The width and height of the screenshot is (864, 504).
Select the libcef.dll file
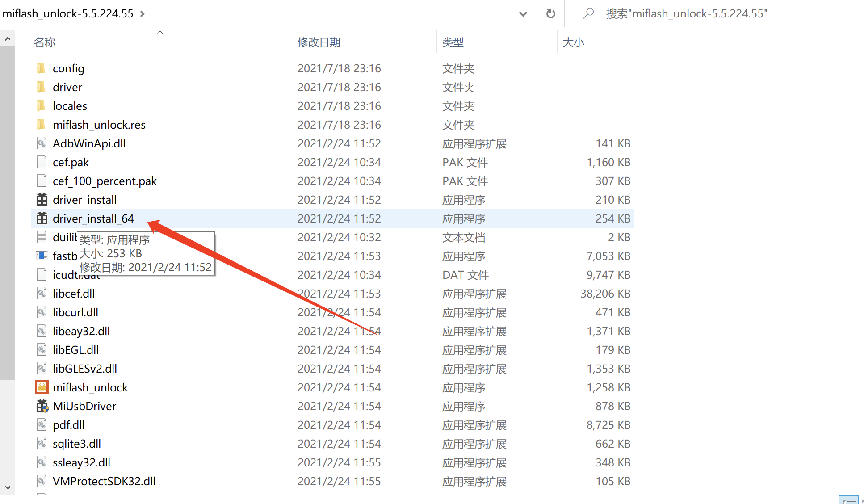tap(73, 294)
